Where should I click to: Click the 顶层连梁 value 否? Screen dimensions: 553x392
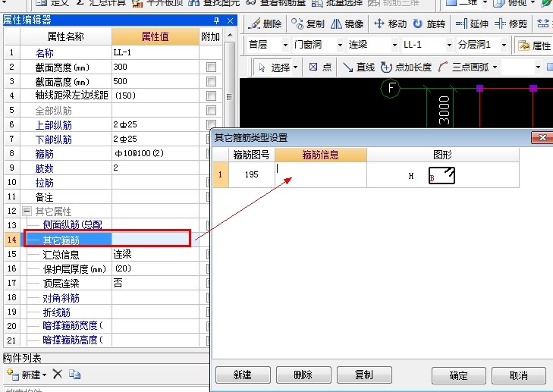(x=118, y=283)
